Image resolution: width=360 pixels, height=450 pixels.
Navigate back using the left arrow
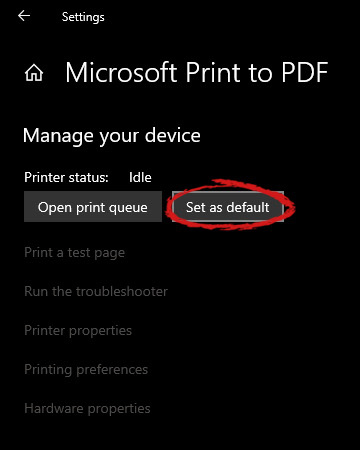click(x=24, y=16)
